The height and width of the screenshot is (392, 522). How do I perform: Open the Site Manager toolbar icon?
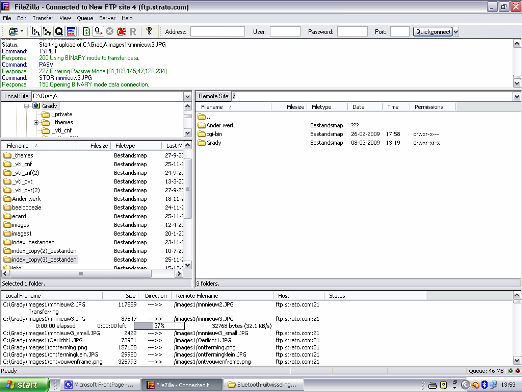coord(13,32)
